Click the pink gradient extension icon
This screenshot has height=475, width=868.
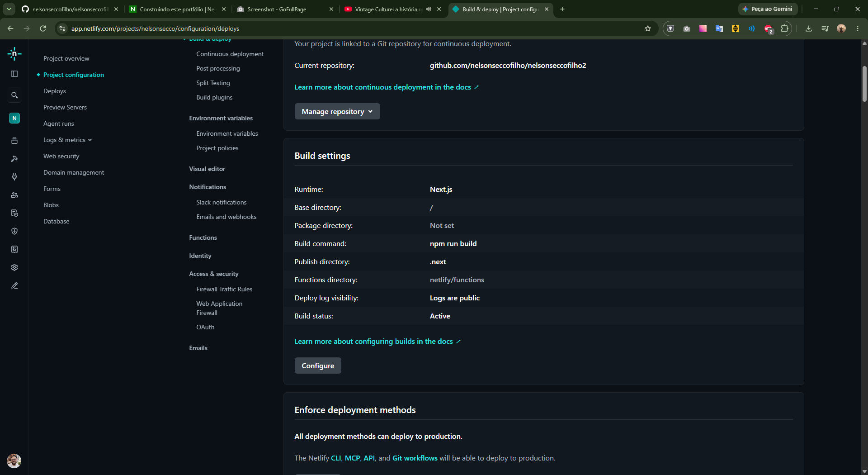pos(703,28)
